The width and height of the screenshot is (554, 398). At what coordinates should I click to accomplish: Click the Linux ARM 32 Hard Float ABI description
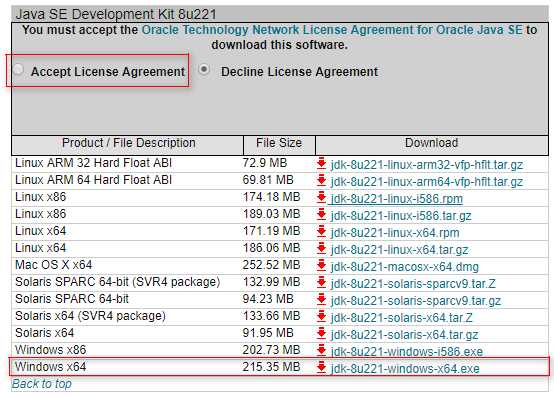[93, 163]
